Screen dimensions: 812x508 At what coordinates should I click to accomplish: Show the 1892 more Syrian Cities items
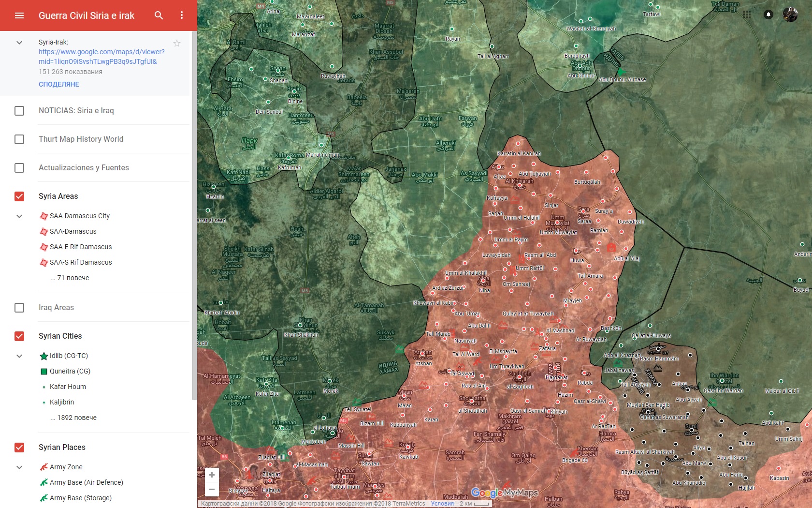73,418
